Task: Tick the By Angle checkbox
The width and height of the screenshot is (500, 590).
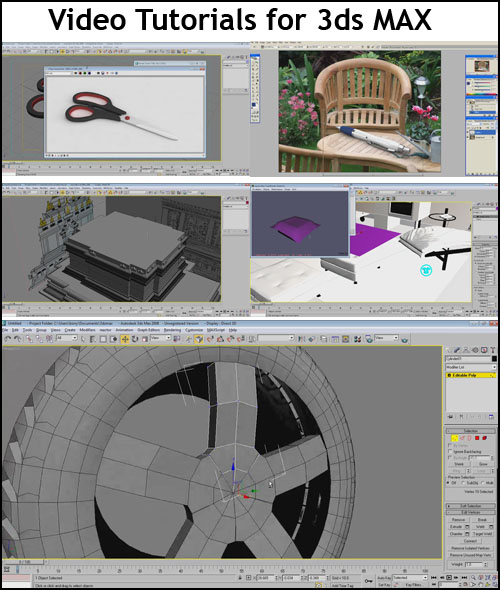Action: tap(450, 458)
